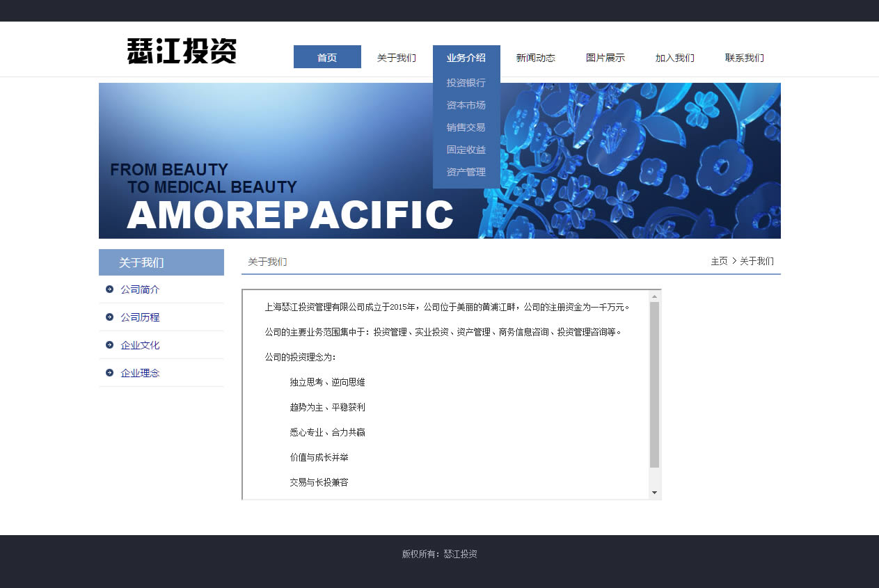Click scrollbar up arrow in text box

[654, 296]
